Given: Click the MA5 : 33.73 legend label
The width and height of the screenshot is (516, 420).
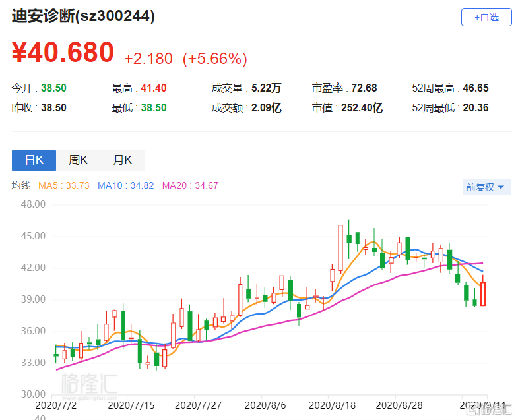Looking at the screenshot, I should click(64, 185).
